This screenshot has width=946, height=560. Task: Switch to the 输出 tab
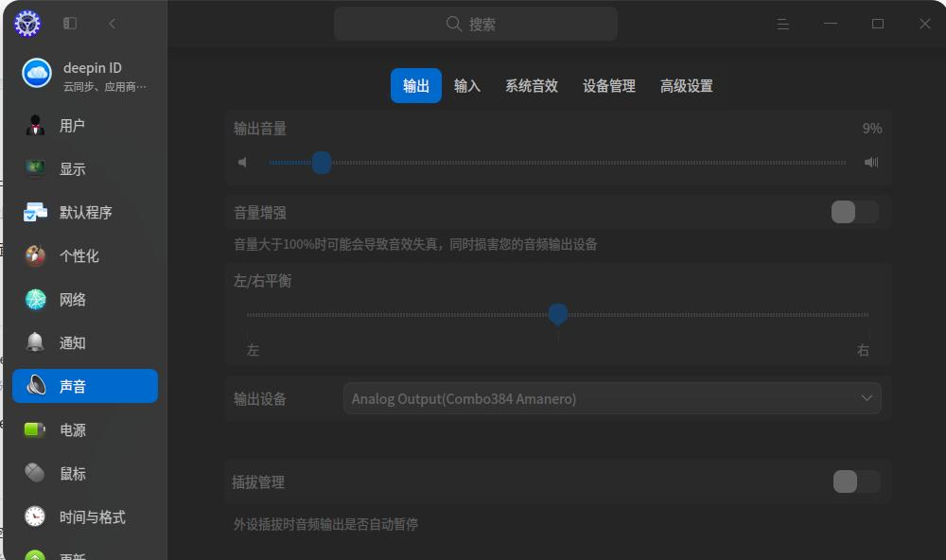[x=415, y=86]
